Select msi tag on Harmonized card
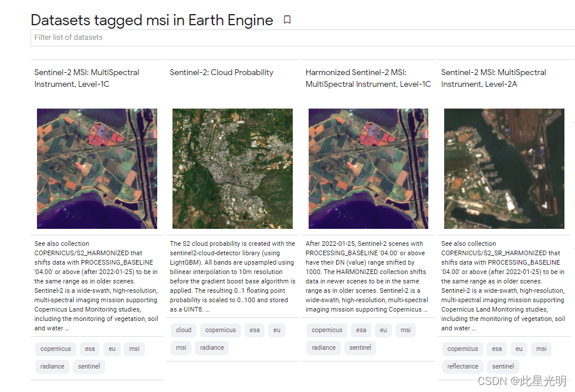This screenshot has width=575, height=392. coord(405,330)
